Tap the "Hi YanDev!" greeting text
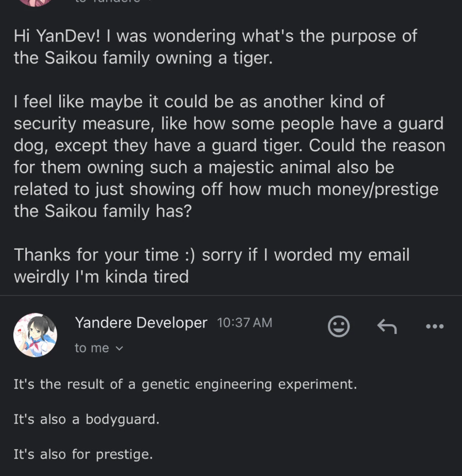462x476 pixels. tap(57, 36)
